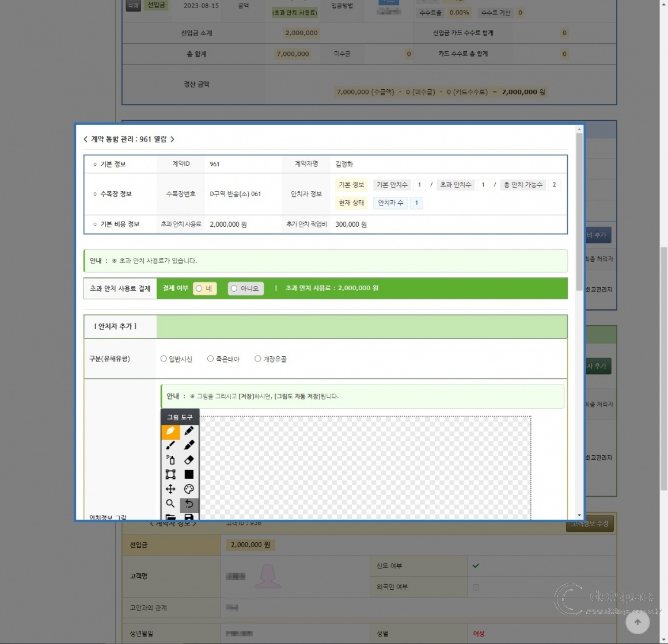668x644 pixels.
Task: Open the color palette icon
Action: point(189,489)
